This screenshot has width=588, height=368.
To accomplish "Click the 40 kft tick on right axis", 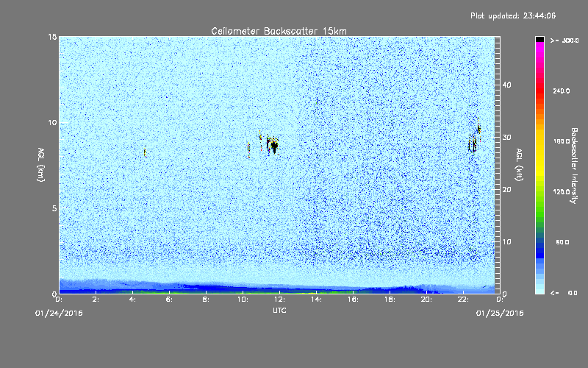I will (506, 85).
